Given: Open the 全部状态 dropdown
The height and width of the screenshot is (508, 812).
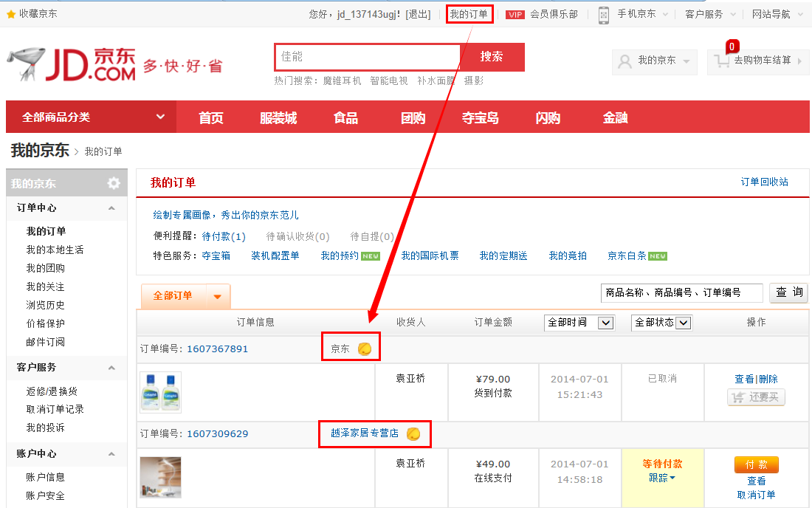Looking at the screenshot, I should pyautogui.click(x=683, y=323).
